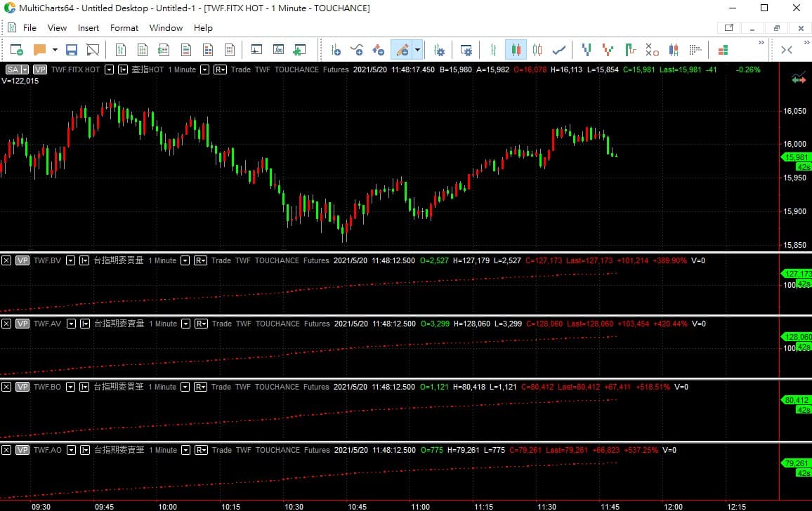Close the TWF.BO subchart
The image size is (812, 511).
(x=6, y=387)
